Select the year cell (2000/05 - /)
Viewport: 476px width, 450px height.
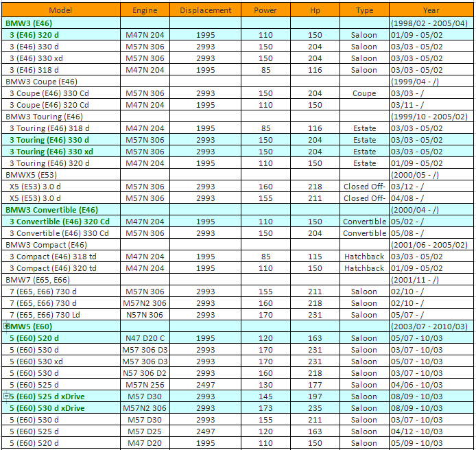[x=431, y=175]
